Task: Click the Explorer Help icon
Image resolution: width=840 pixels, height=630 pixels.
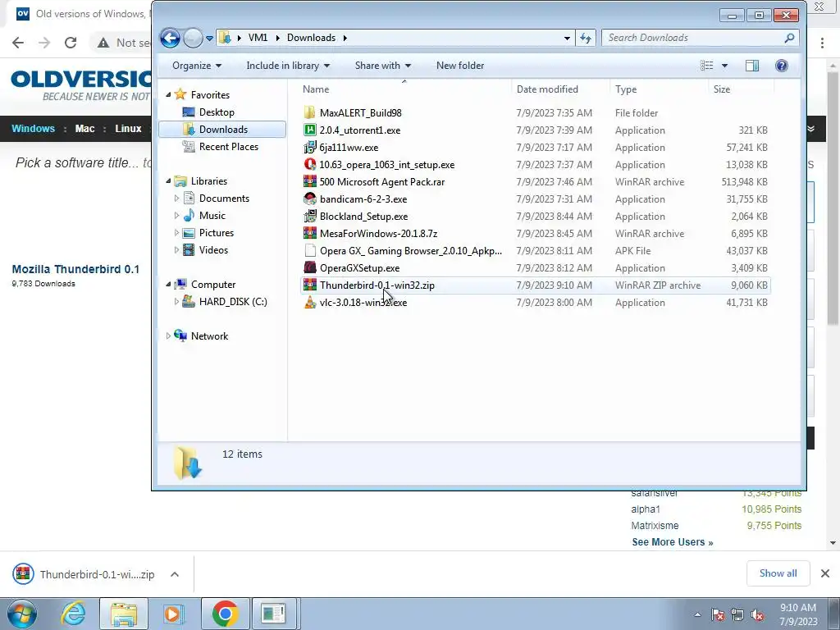Action: (x=781, y=66)
